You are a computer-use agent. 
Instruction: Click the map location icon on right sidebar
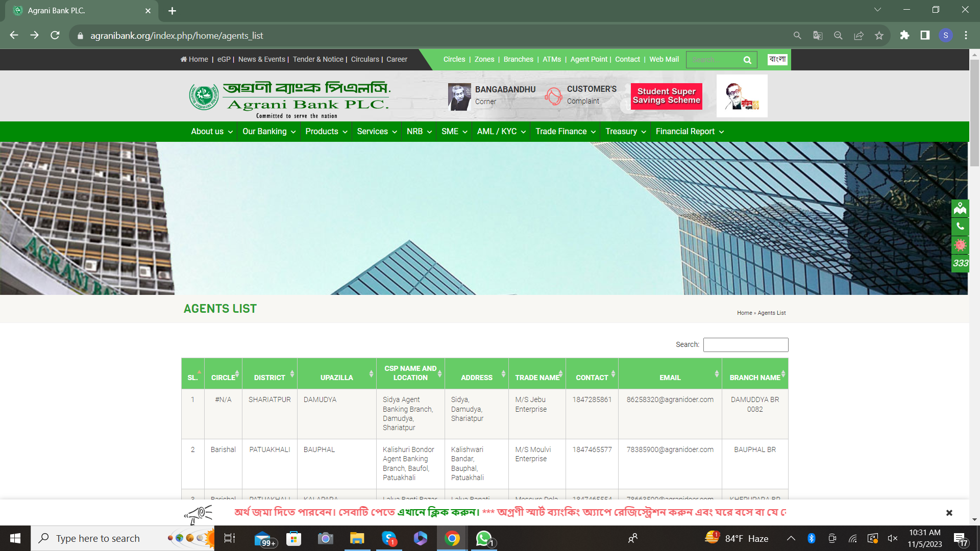click(960, 208)
